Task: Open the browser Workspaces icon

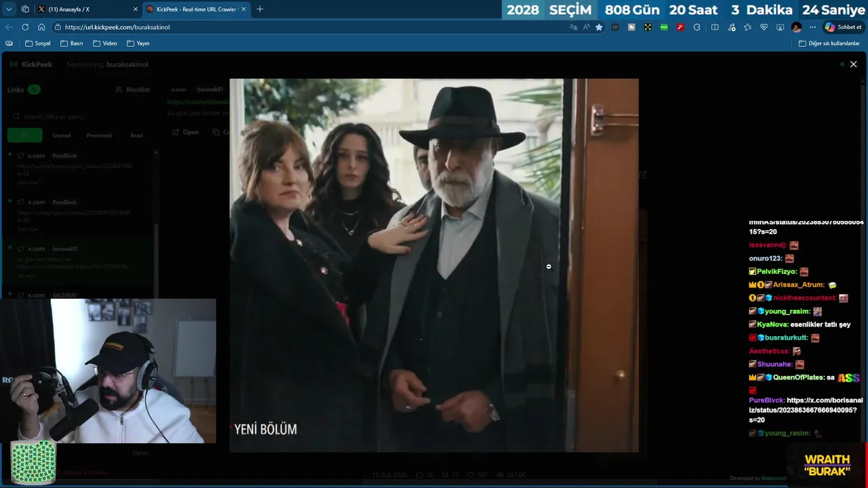Action: click(x=25, y=9)
